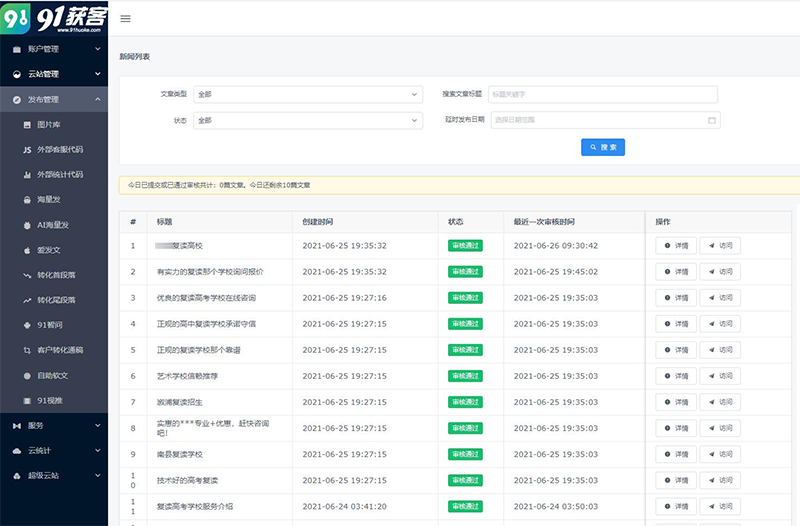
Task: Open 转化尾段落 sidebar item
Action: 56,300
